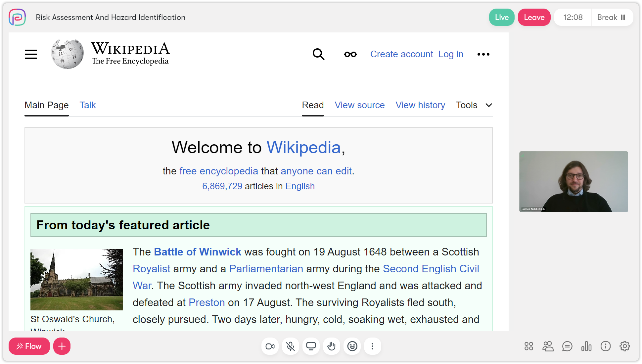Open settings gear icon
This screenshot has width=642, height=364.
625,346
